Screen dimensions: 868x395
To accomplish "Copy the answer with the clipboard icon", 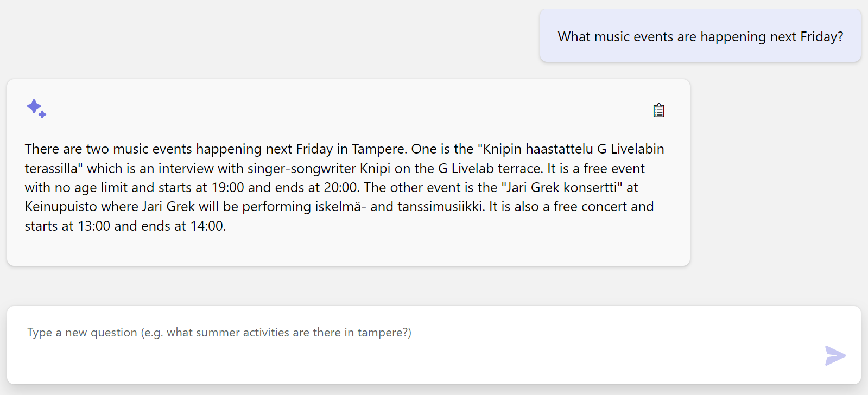I will (658, 110).
